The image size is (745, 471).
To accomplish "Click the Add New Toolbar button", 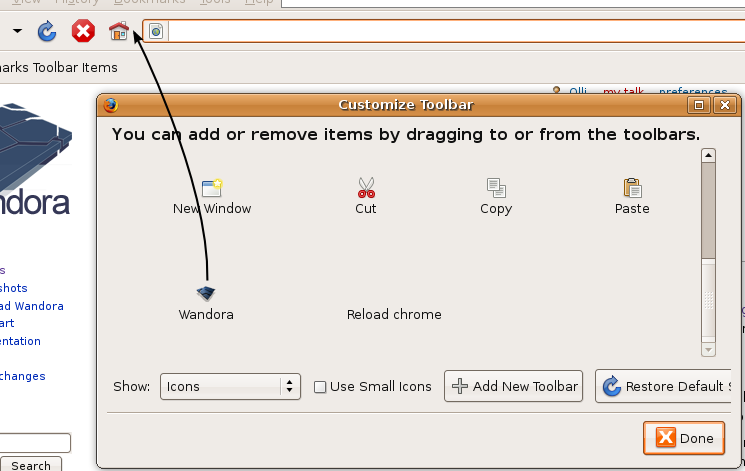I will (513, 386).
